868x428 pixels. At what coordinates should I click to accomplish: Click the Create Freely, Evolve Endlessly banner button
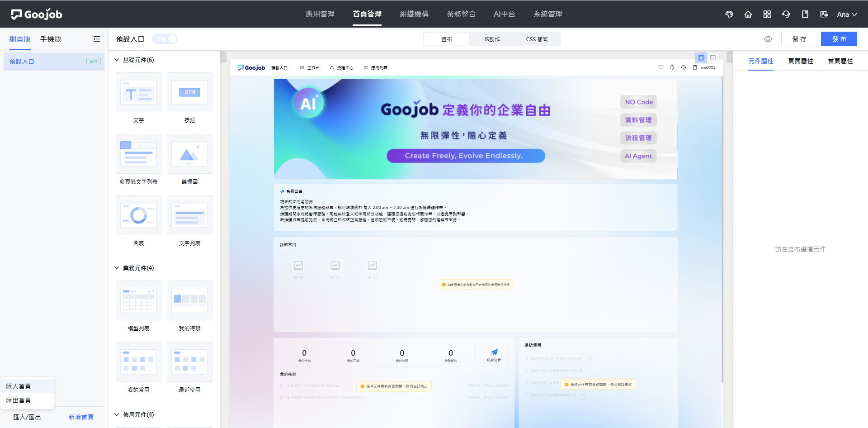[x=466, y=156]
